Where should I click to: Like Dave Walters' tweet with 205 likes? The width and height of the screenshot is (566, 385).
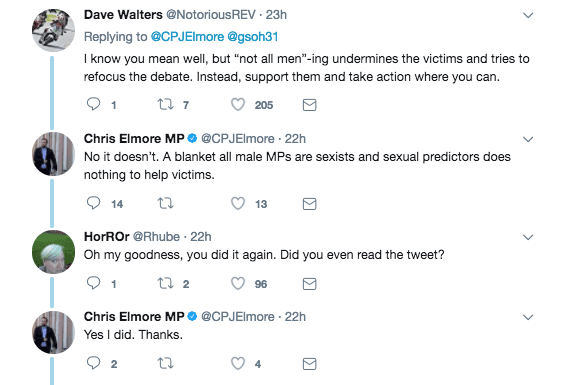[238, 105]
